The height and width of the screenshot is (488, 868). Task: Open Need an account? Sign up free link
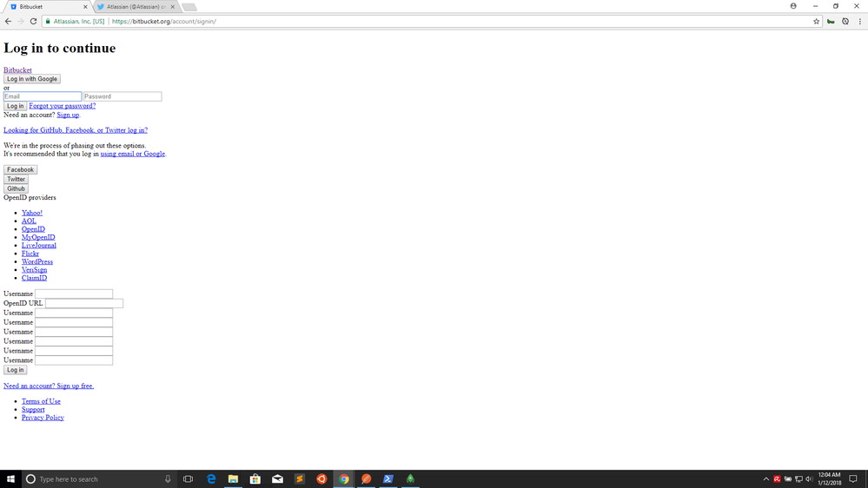(x=49, y=386)
